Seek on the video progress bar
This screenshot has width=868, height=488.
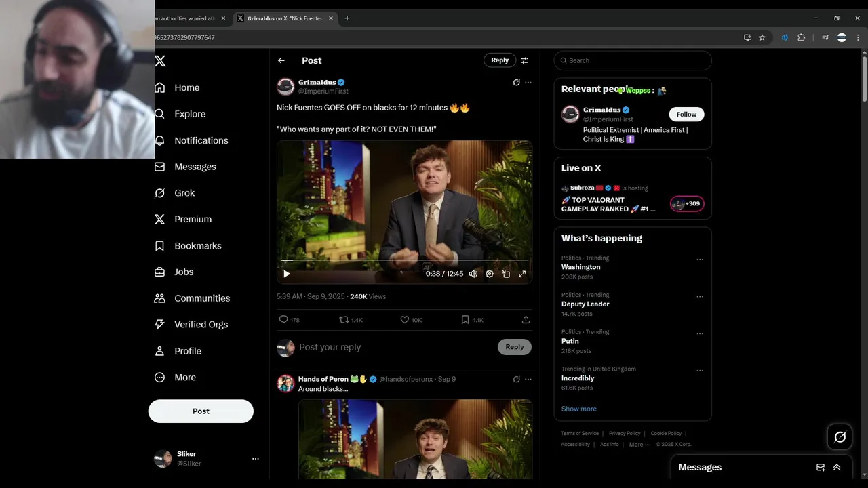point(404,260)
